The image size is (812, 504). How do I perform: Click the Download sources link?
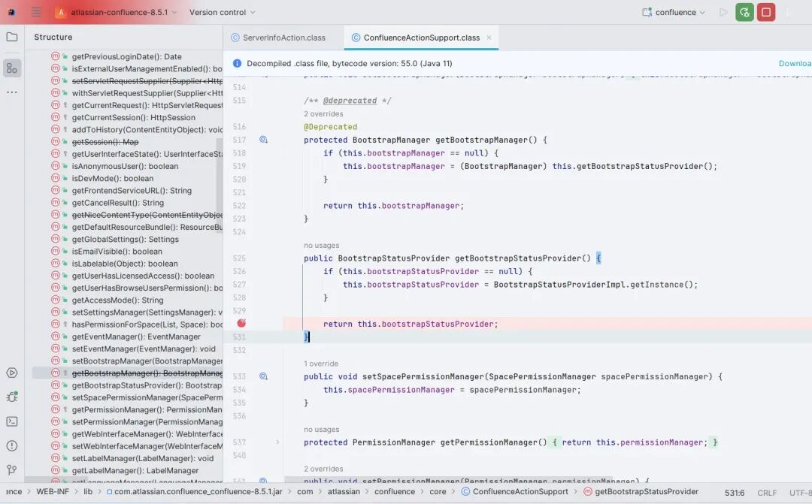pyautogui.click(x=795, y=63)
